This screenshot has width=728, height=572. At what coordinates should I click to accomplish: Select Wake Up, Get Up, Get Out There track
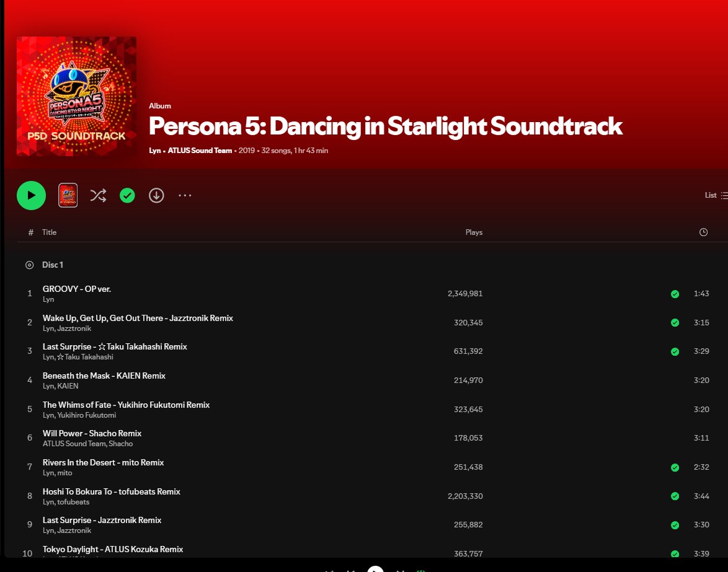(x=138, y=318)
